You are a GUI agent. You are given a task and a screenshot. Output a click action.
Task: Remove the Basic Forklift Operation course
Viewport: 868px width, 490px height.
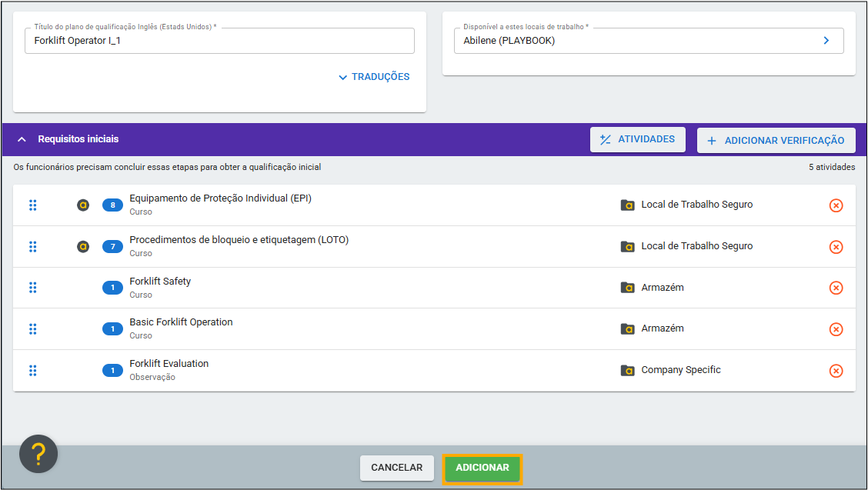tap(836, 329)
